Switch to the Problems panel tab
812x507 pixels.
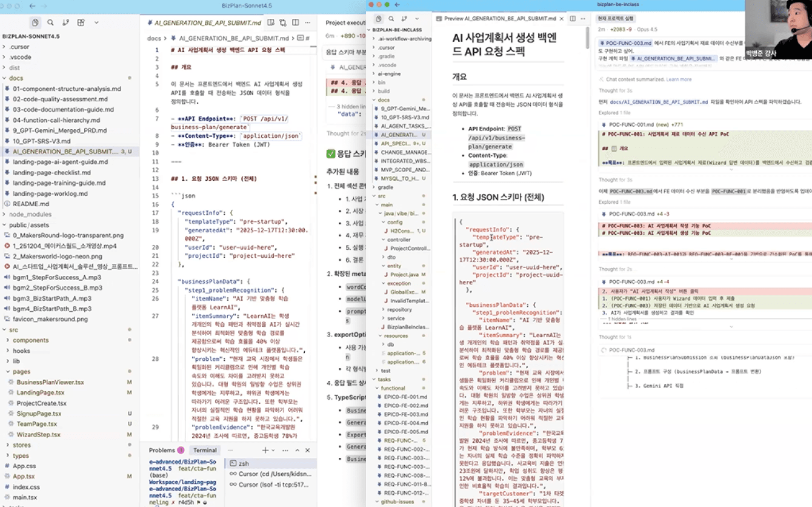[166, 450]
